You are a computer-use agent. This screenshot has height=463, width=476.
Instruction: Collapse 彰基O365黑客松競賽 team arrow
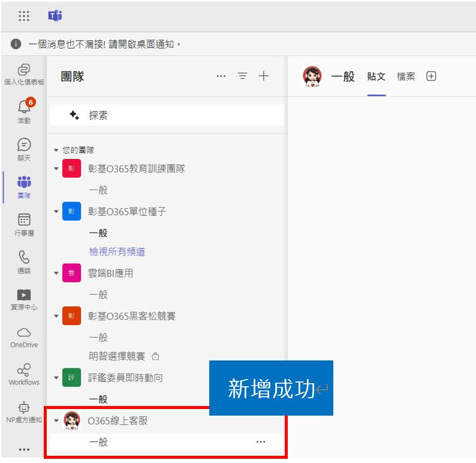click(56, 316)
